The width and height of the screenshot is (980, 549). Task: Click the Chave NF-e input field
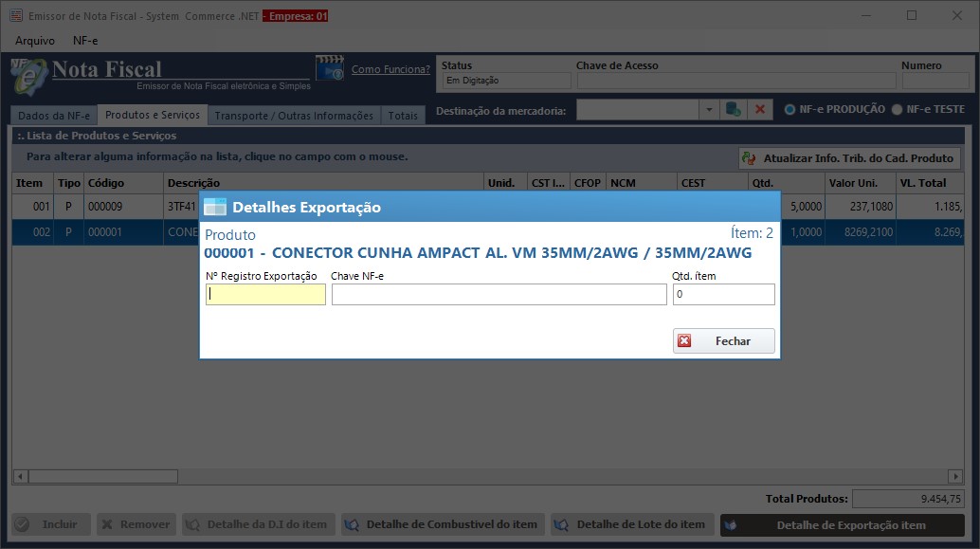[499, 295]
